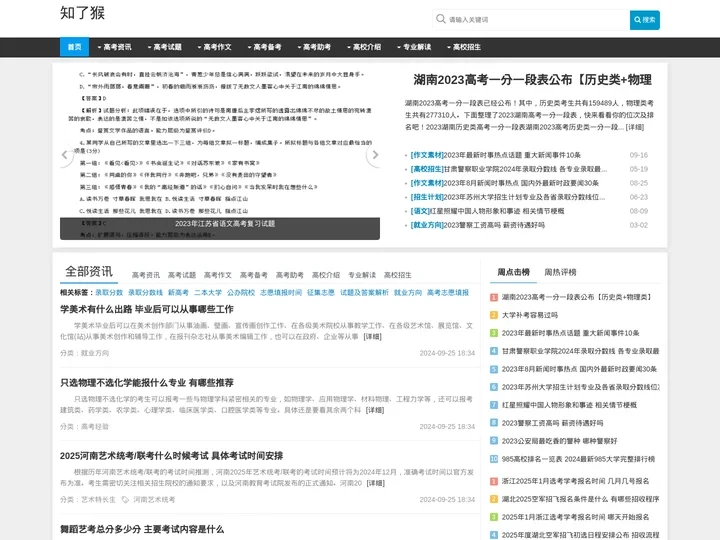Open ranking item 985高校排名一览表
This screenshot has width=720, height=540.
(x=578, y=459)
